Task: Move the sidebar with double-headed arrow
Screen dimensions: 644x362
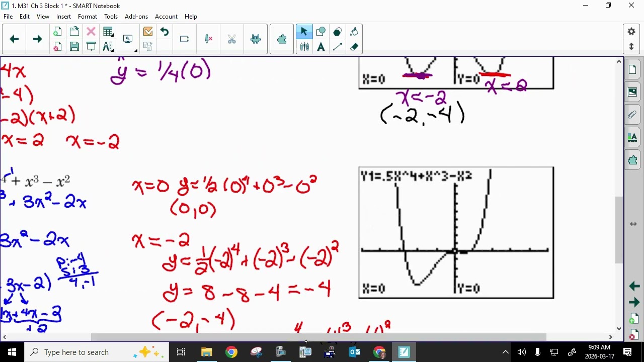Action: (633, 224)
